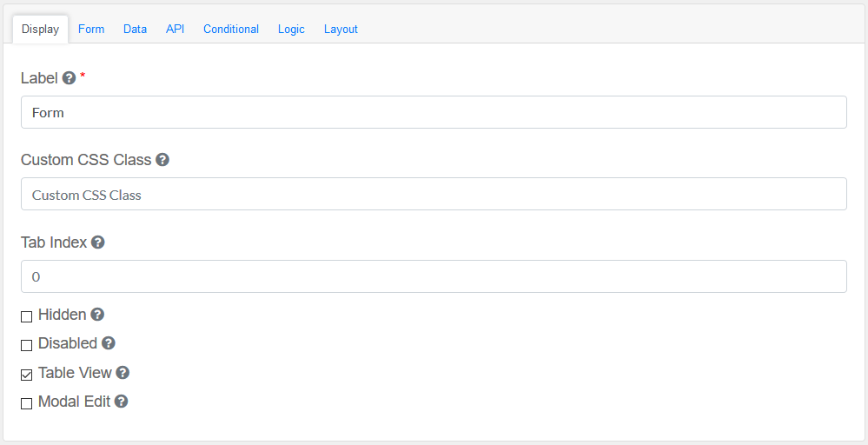Click help icon next to Label

(70, 78)
